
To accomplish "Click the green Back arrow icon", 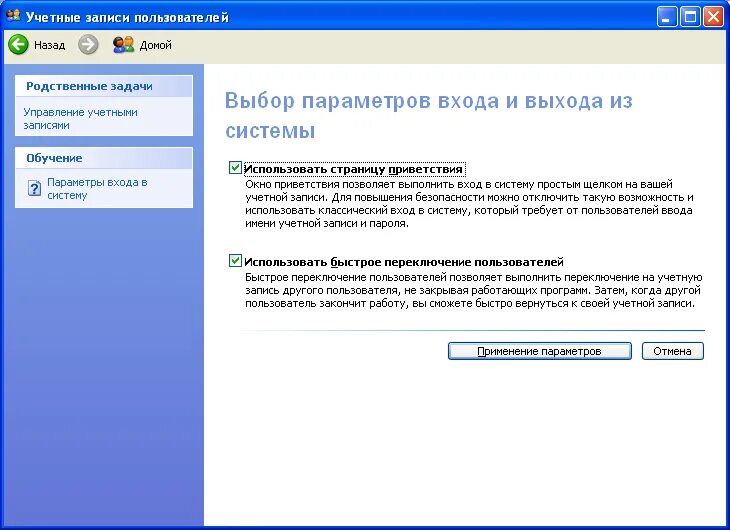I will (18, 45).
